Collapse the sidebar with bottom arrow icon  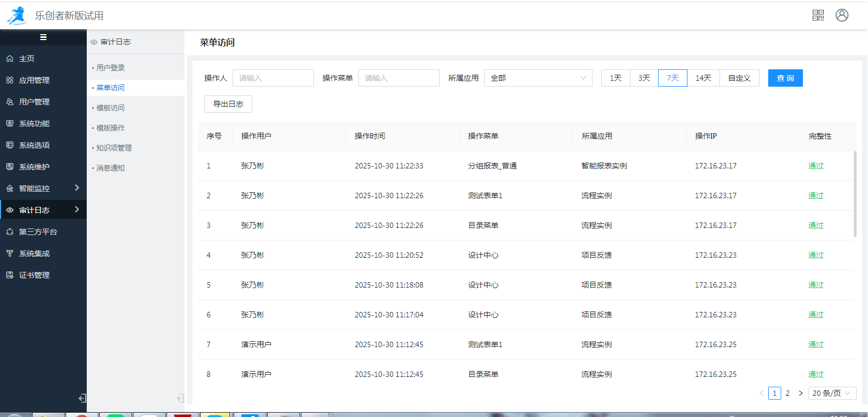(x=82, y=398)
